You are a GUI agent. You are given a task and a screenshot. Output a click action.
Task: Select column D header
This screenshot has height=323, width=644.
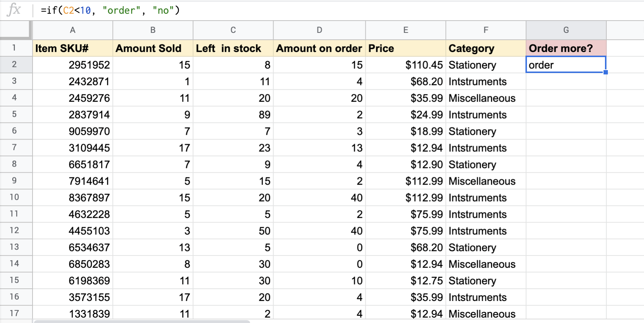pyautogui.click(x=319, y=30)
